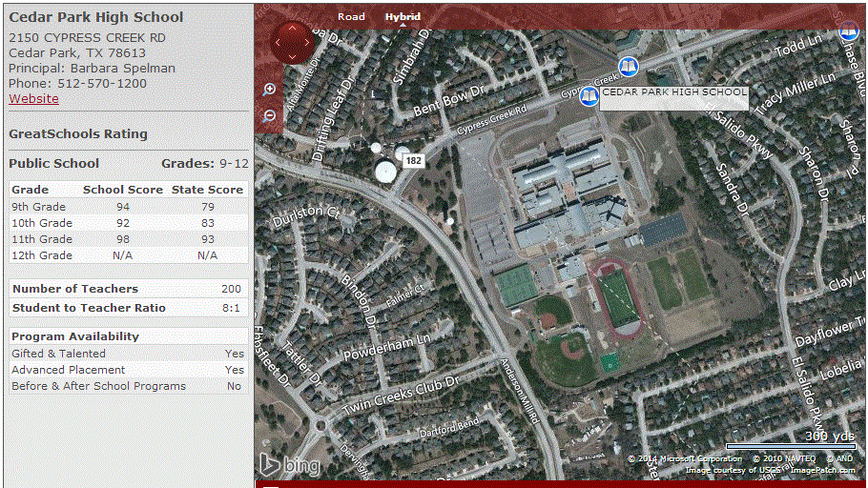Switch the map to Road view
The width and height of the screenshot is (868, 488).
click(352, 16)
